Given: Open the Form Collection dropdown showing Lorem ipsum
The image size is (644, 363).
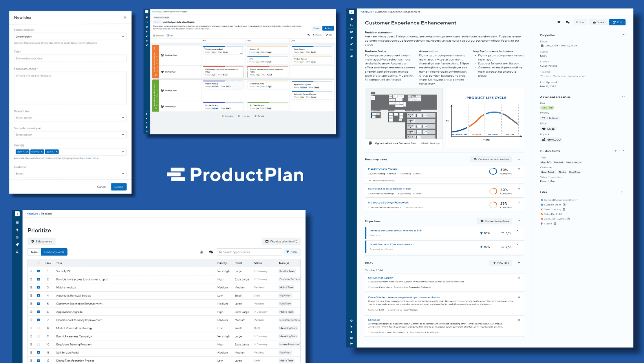Looking at the screenshot, I should [70, 37].
